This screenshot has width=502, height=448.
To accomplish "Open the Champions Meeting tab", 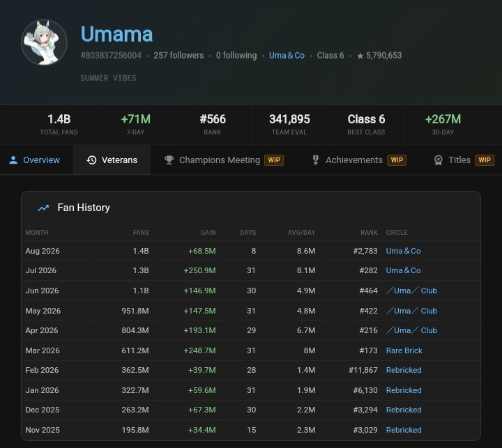I will coord(224,160).
